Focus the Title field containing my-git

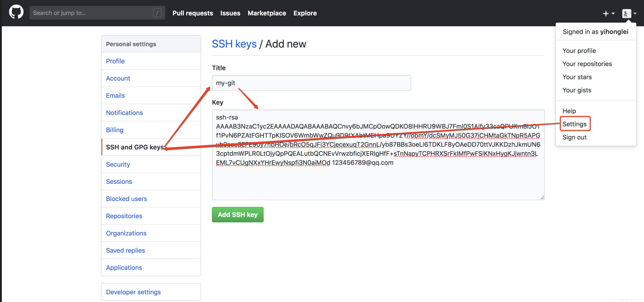tap(311, 83)
